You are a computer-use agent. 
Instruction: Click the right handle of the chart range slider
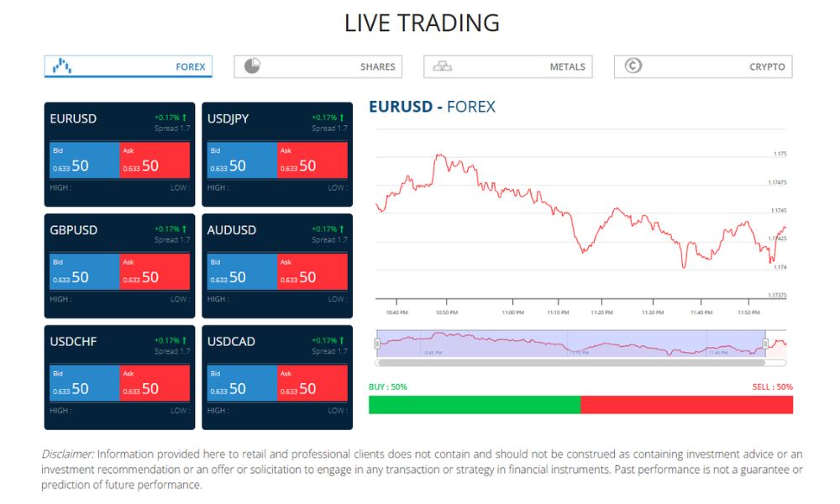click(765, 343)
